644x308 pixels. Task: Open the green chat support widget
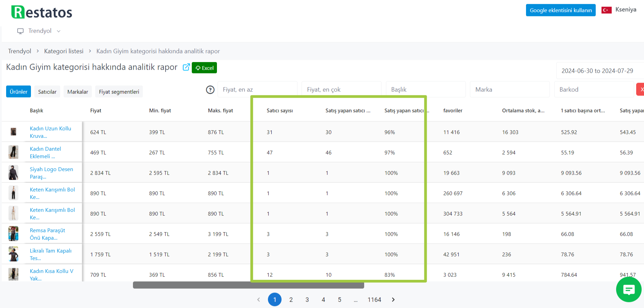[629, 290]
